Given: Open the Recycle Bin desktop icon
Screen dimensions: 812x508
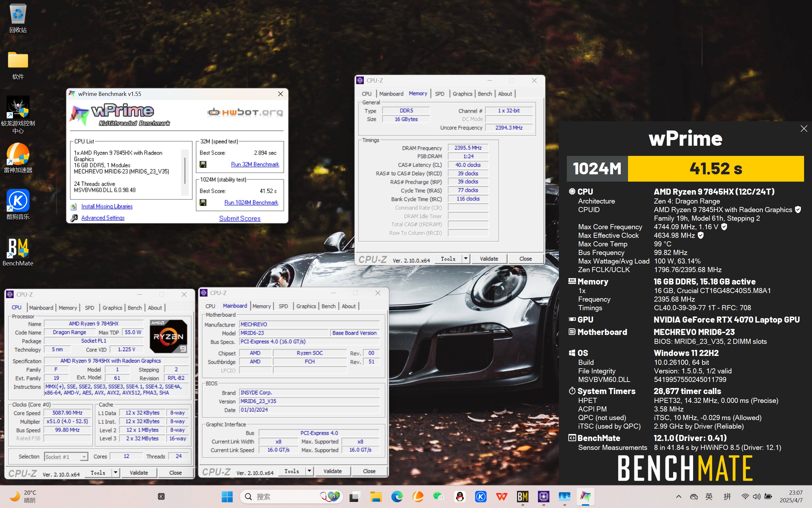Looking at the screenshot, I should pyautogui.click(x=18, y=18).
